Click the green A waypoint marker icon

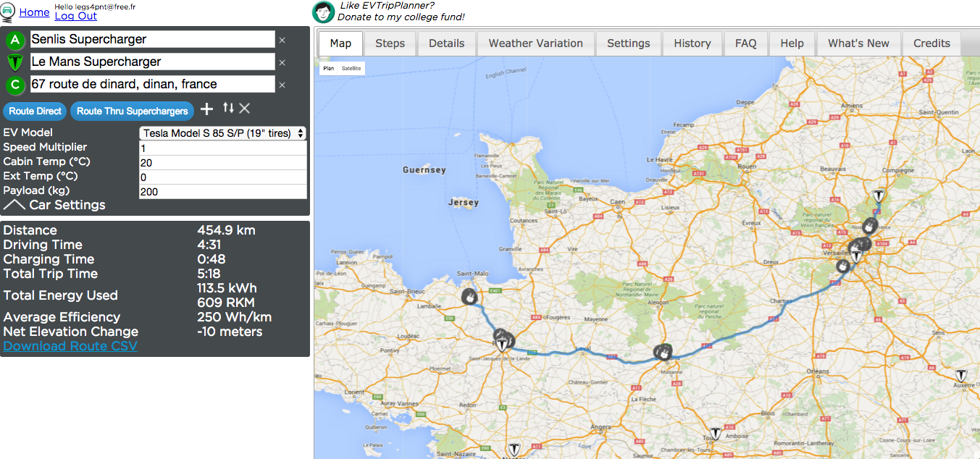[x=15, y=40]
